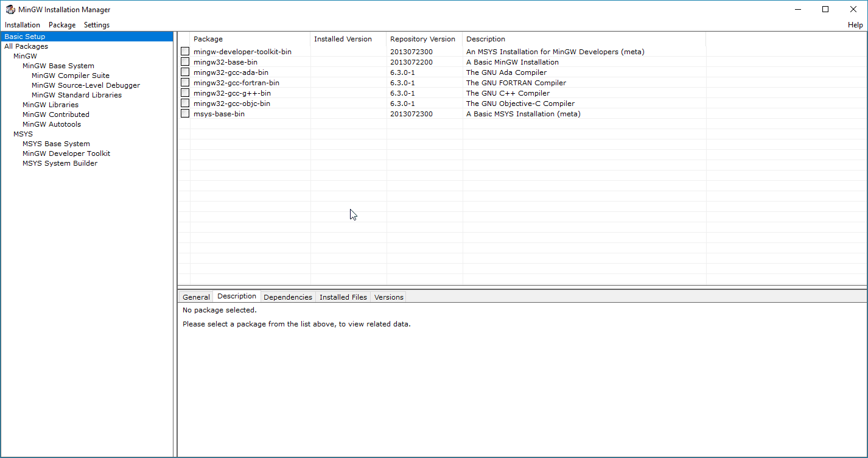Select MSYS Base System category
868x458 pixels.
click(56, 144)
